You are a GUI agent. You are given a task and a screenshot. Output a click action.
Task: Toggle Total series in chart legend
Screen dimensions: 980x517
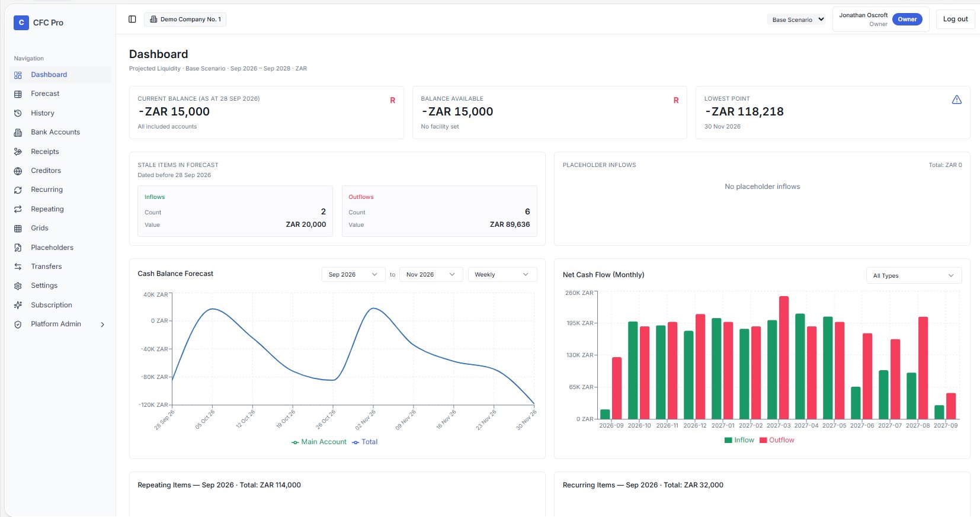pos(364,442)
